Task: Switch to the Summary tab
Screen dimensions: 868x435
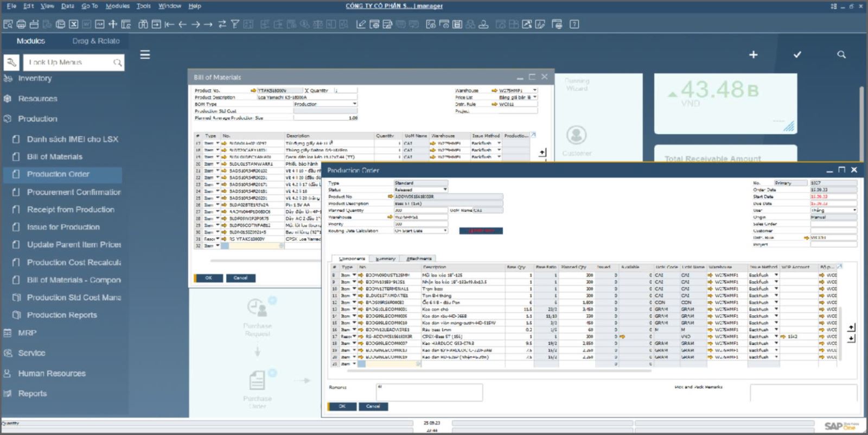Action: coord(385,259)
